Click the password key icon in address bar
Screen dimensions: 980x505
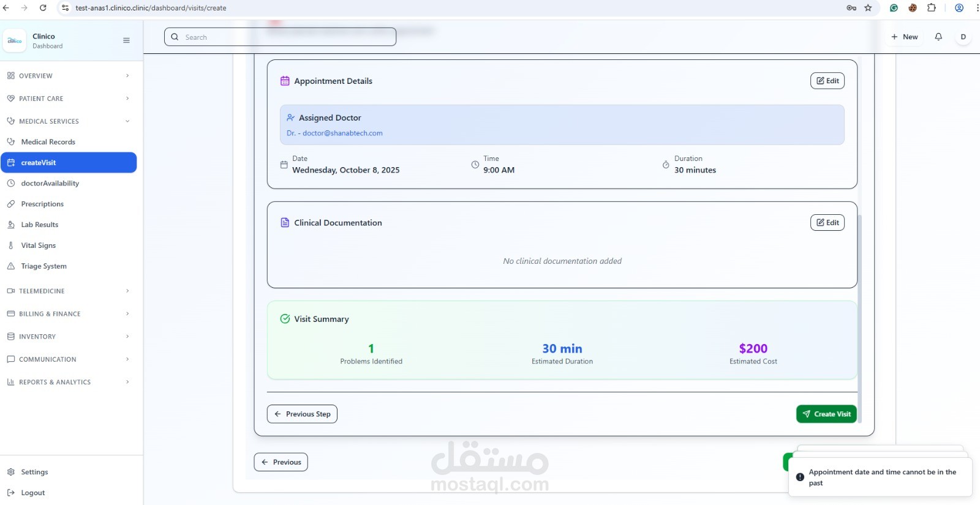click(851, 8)
